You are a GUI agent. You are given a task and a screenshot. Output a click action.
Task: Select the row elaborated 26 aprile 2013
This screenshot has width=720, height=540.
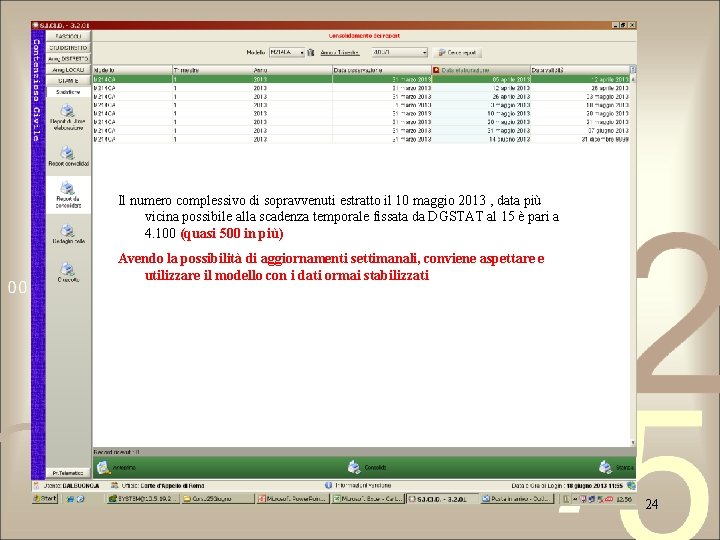[361, 97]
